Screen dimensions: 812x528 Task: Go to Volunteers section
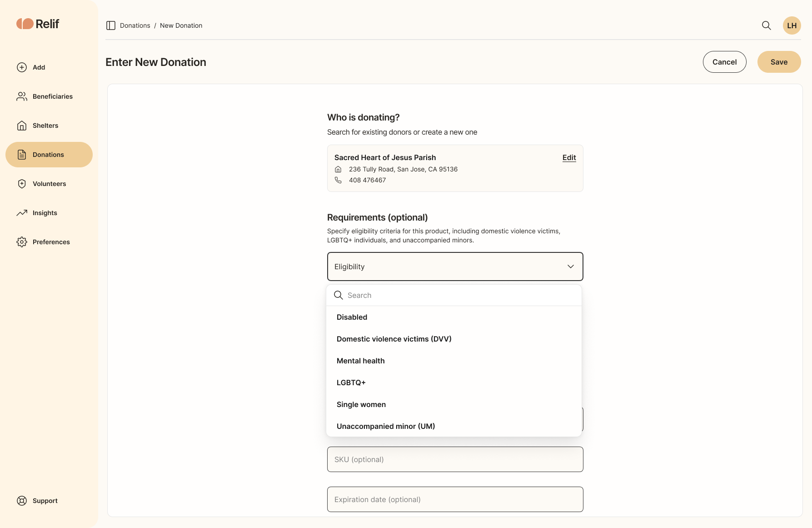click(x=50, y=184)
